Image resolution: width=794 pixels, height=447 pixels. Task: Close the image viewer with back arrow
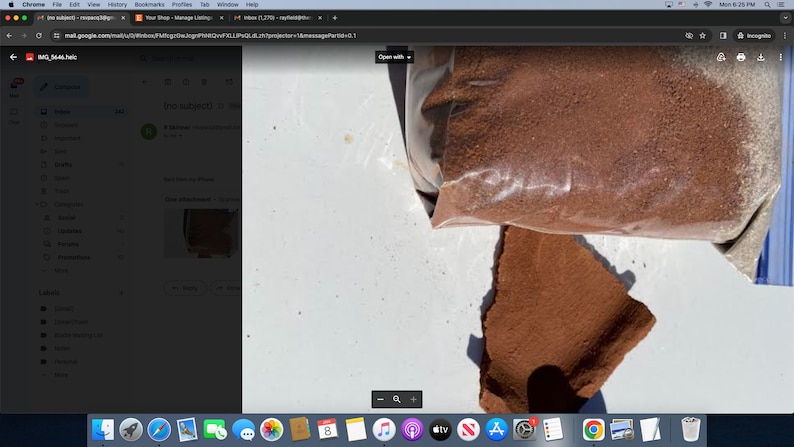pos(13,57)
